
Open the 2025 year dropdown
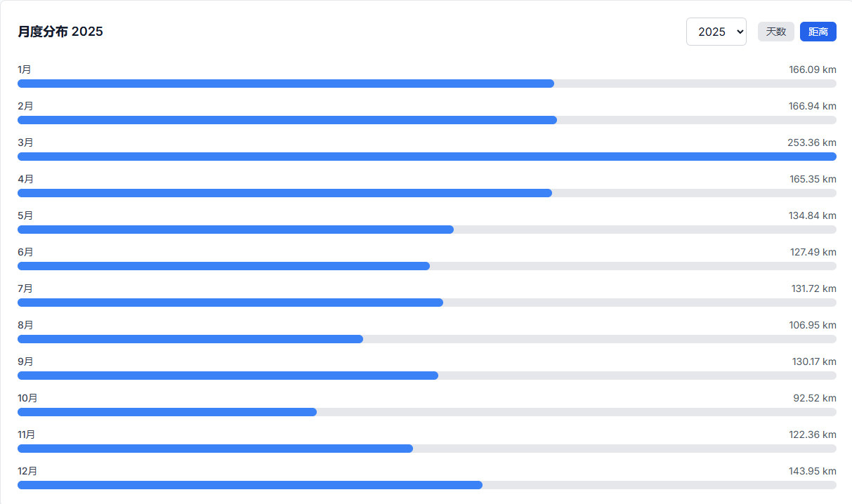[x=716, y=32]
